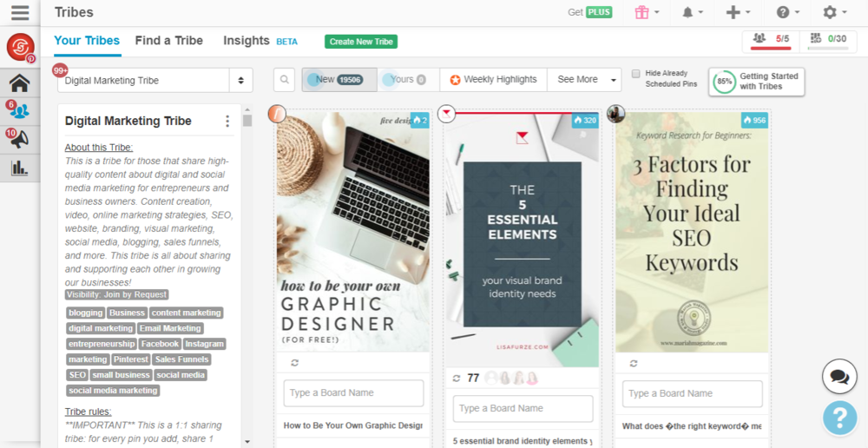
Task: Click the Pinterest tag
Action: coord(131,359)
